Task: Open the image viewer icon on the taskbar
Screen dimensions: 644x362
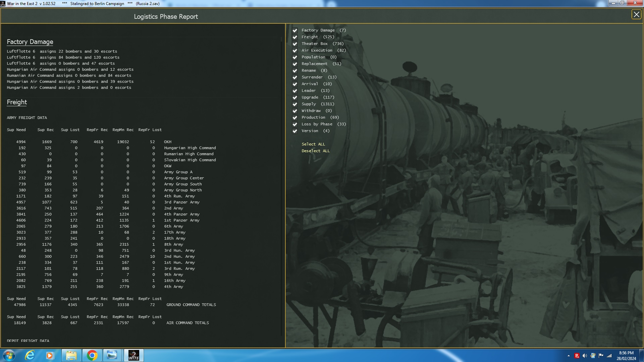Action: (x=112, y=355)
